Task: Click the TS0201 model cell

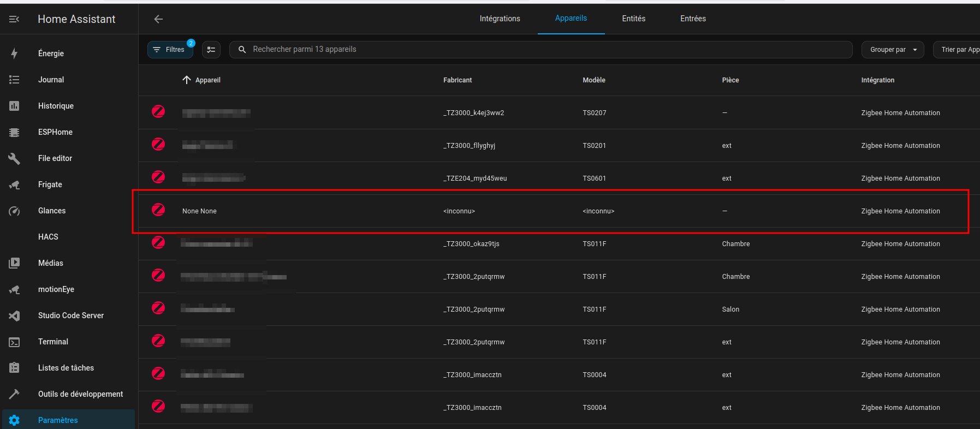Action: pyautogui.click(x=595, y=146)
